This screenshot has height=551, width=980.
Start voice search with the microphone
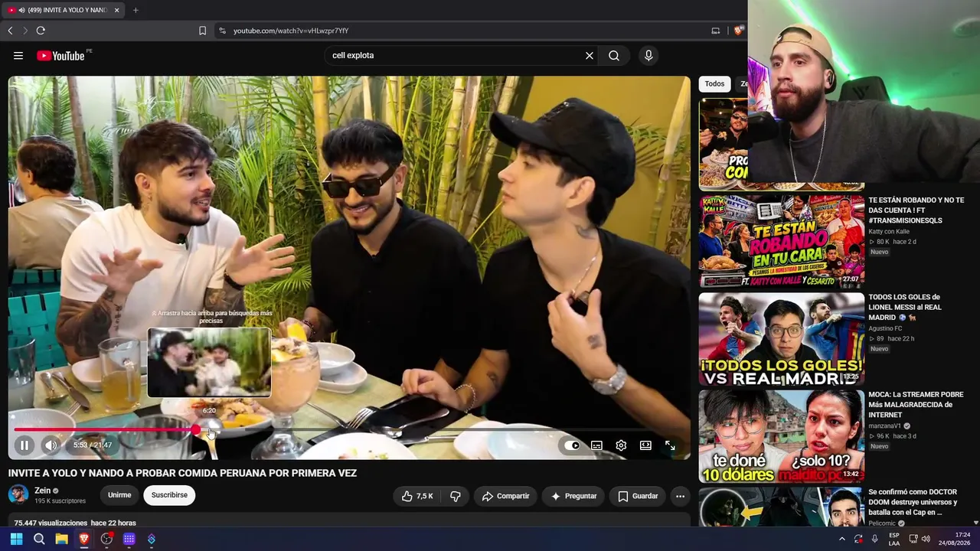point(648,55)
